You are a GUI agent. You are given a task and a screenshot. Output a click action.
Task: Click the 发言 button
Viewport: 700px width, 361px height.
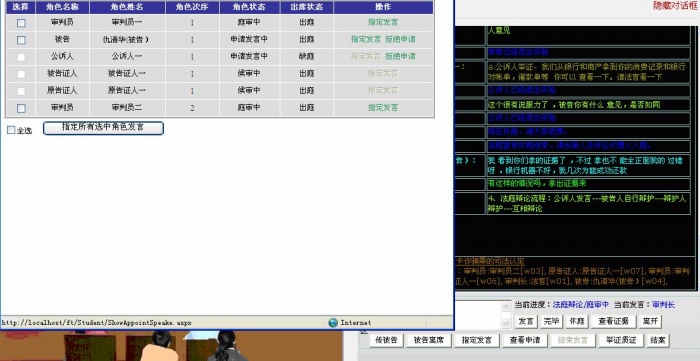pyautogui.click(x=527, y=321)
